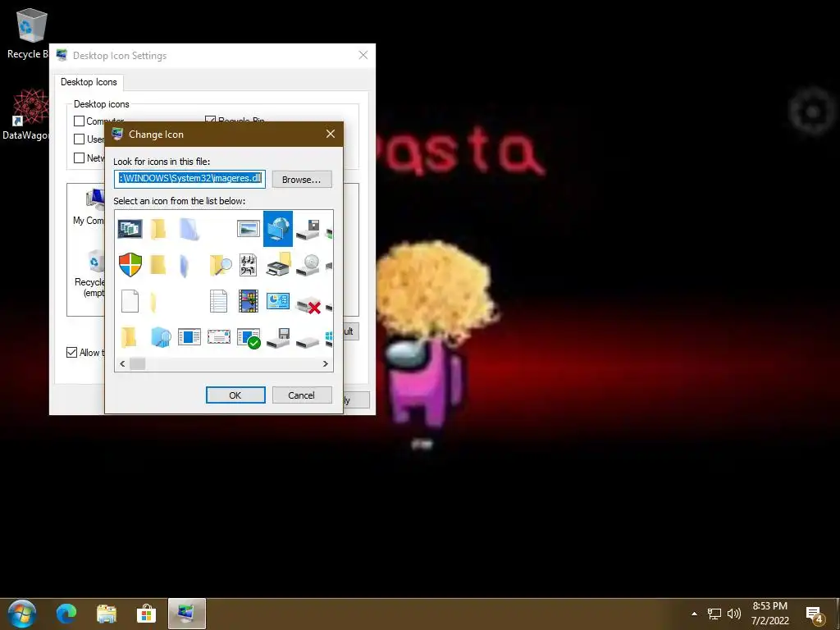
Task: Select the blue cube with magnifier icon
Action: [x=160, y=337]
